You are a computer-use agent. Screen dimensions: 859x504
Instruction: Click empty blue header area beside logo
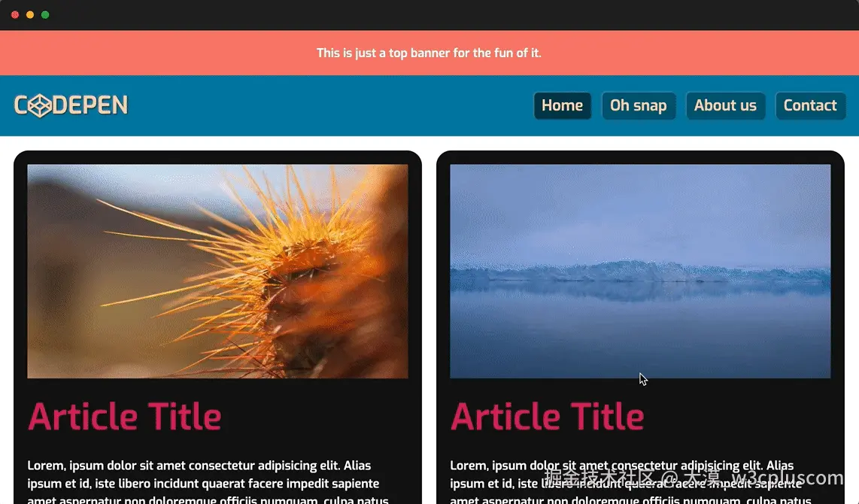point(329,105)
